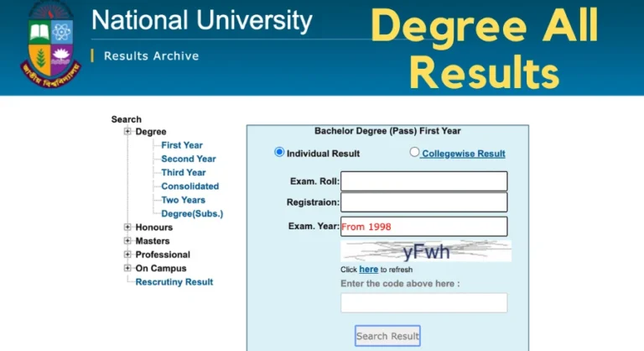Click the Degree label in tree
The image size is (644, 351).
(x=151, y=132)
